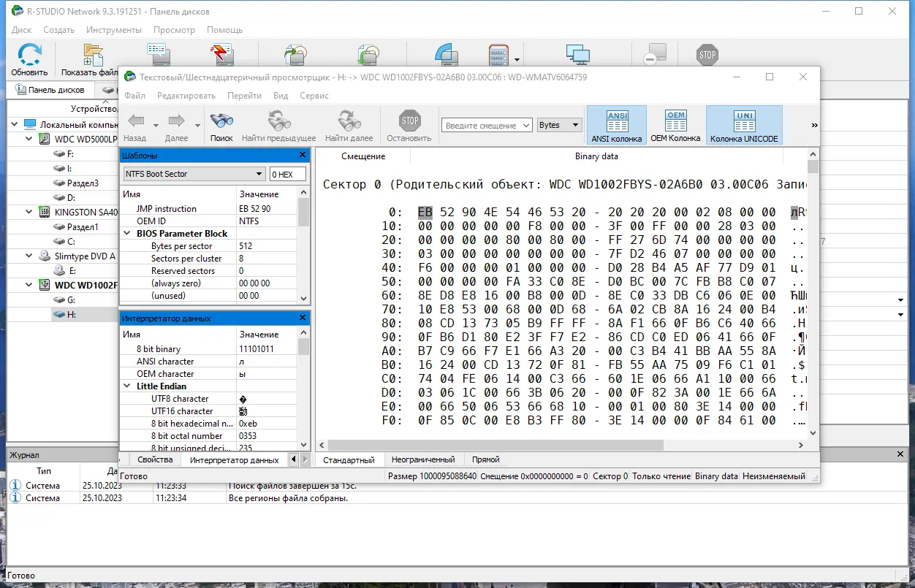The height and width of the screenshot is (588, 915).
Task: Toggle the ANSI колонка display
Action: coord(616,124)
